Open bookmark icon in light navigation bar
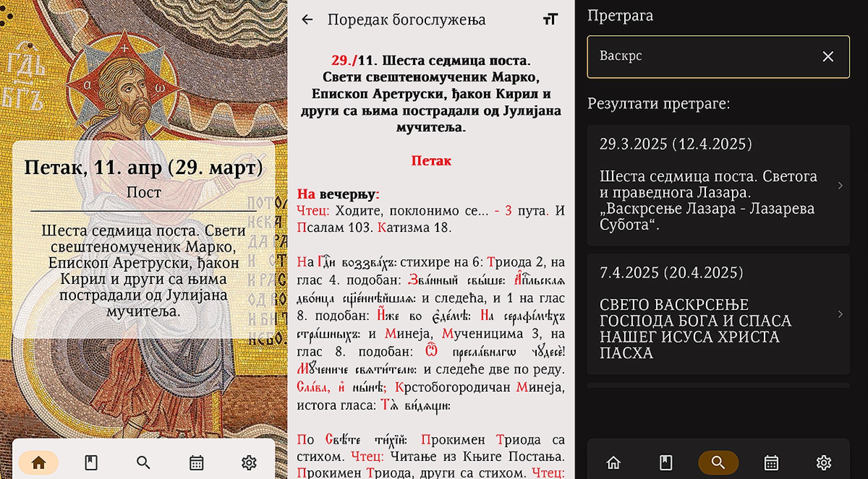The image size is (868, 479). pos(91,463)
